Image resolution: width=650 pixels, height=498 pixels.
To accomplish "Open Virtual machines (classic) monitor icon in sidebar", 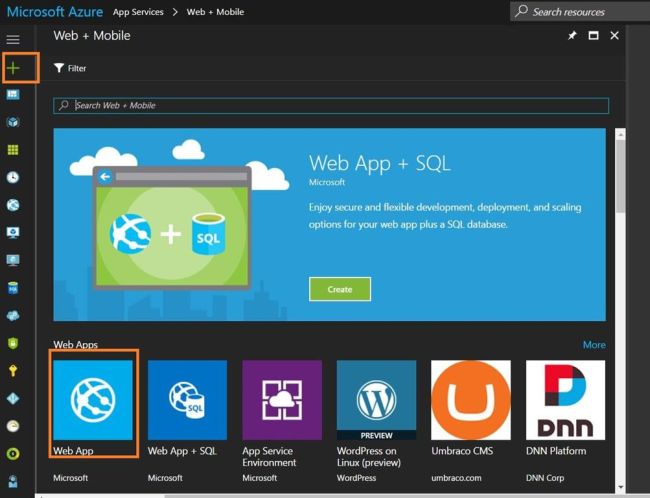I will (13, 233).
